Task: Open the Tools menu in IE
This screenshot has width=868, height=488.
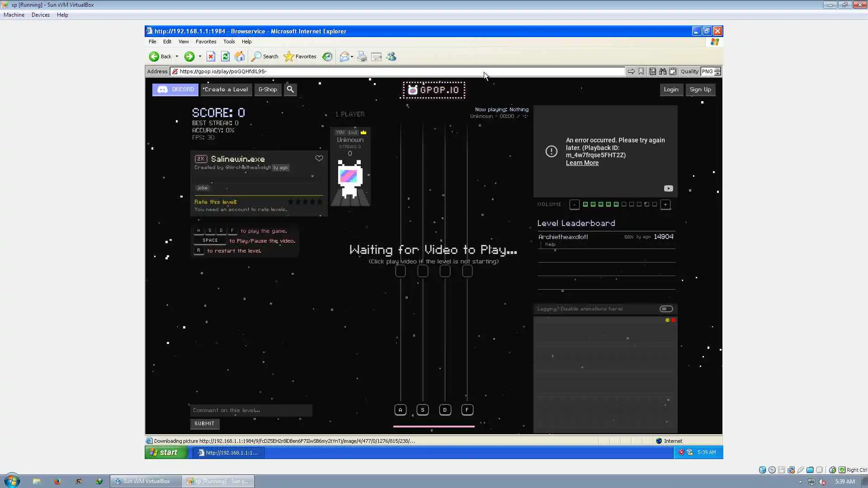Action: (229, 42)
